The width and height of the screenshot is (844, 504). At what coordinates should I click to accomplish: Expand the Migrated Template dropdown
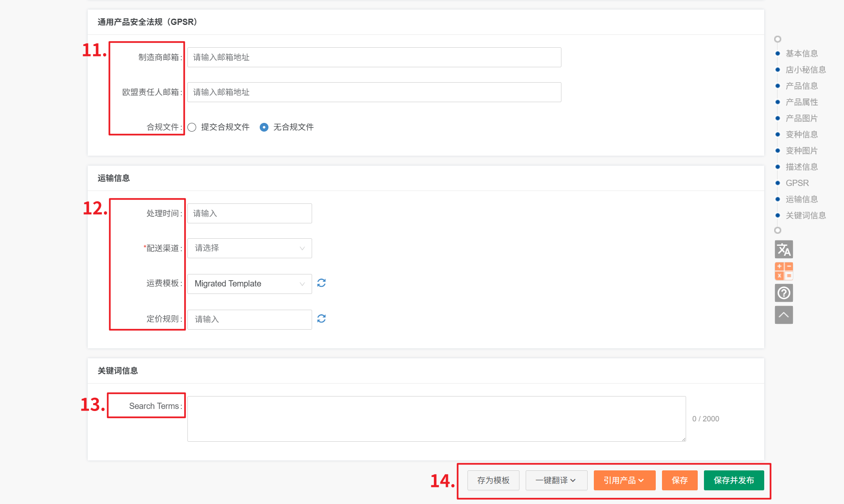[249, 284]
